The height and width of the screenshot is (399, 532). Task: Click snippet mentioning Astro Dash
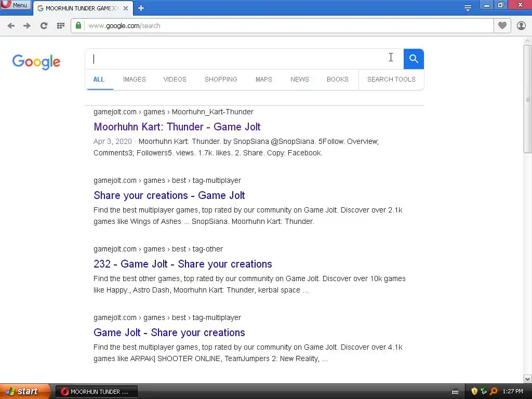pos(249,284)
